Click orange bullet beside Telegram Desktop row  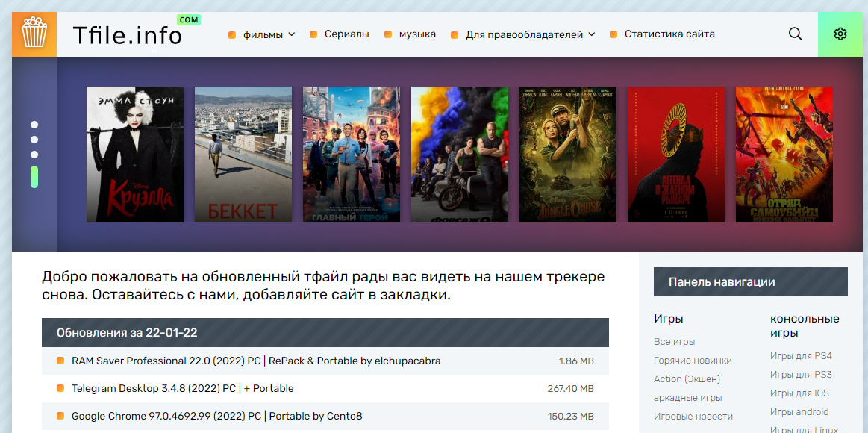(x=60, y=388)
